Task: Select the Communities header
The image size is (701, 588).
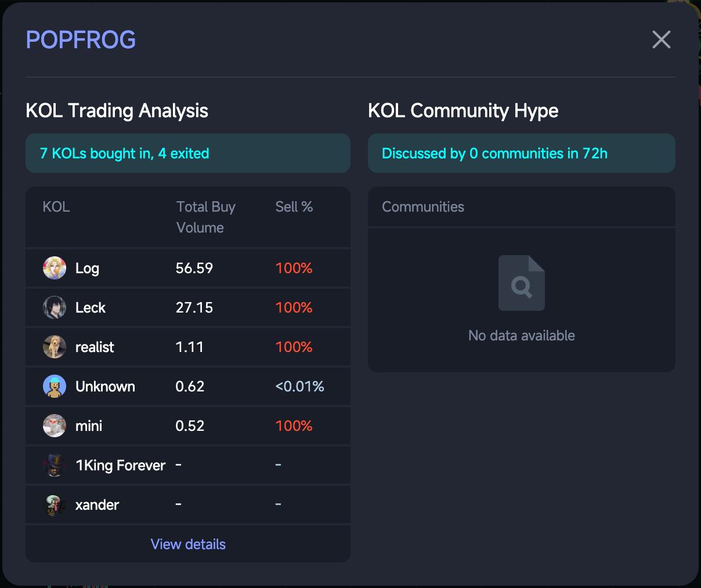Action: coord(423,207)
